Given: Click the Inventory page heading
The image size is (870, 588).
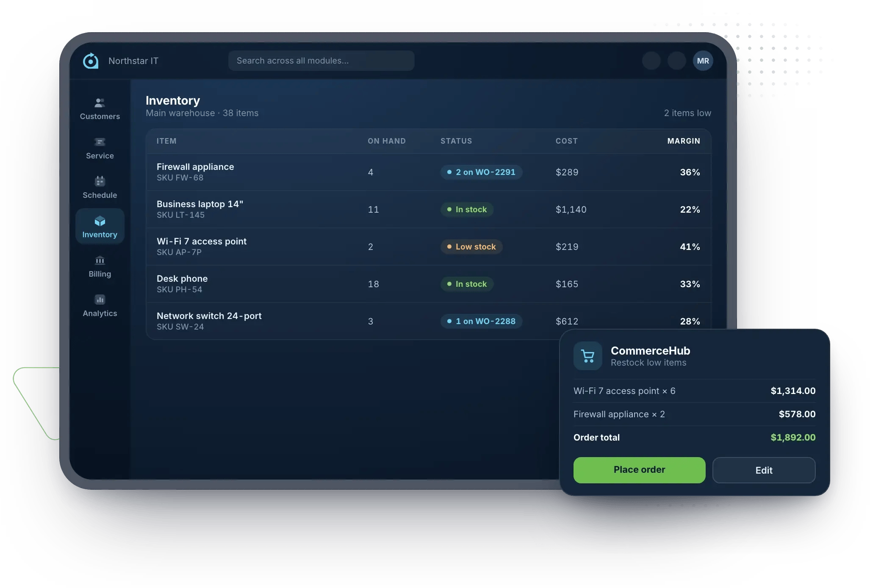Looking at the screenshot, I should [x=173, y=100].
